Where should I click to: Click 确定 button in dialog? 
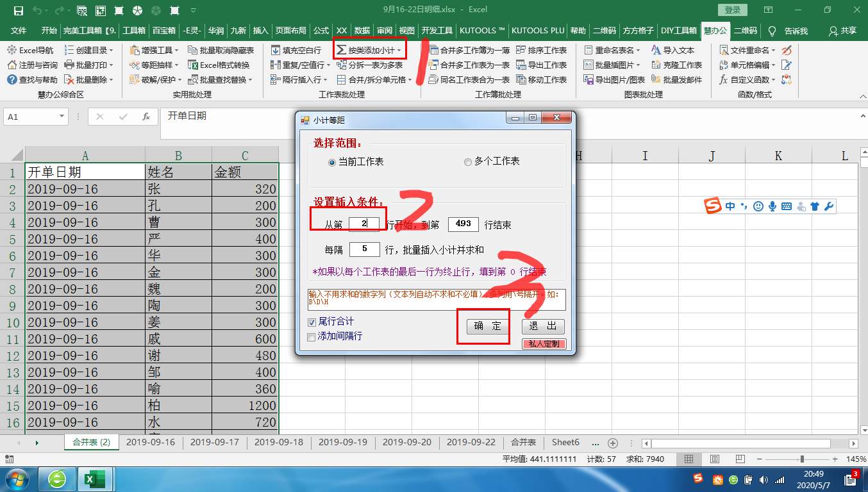coord(488,326)
